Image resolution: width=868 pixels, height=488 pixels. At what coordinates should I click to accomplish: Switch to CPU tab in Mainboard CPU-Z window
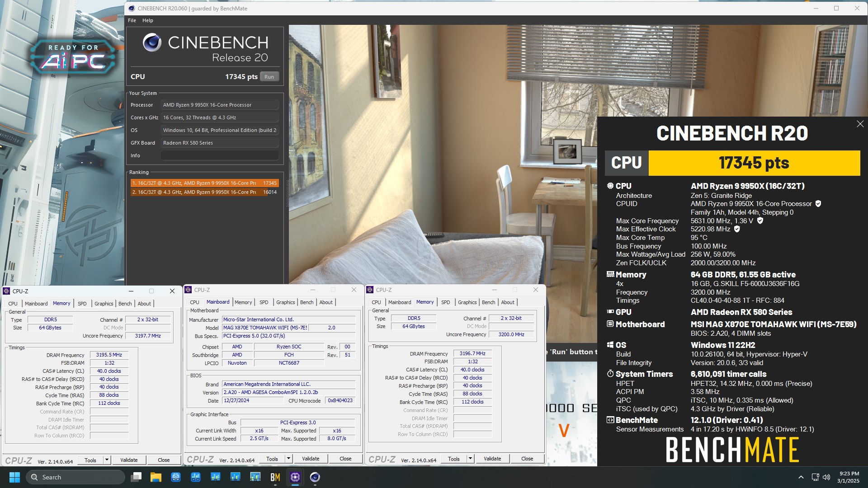click(x=194, y=302)
